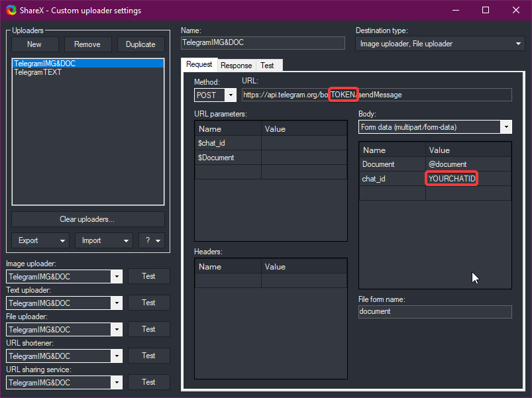Test the URL shortener
Screen dimensions: 532x398
[x=149, y=356]
